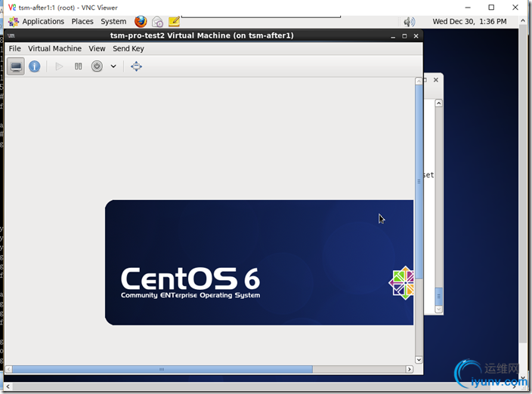Click the CentOS 6 splash screen in console
The width and height of the screenshot is (532, 394).
[259, 263]
